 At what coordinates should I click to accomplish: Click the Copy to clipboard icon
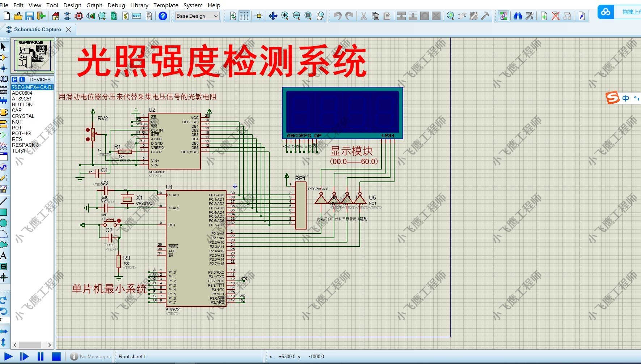[x=375, y=16]
